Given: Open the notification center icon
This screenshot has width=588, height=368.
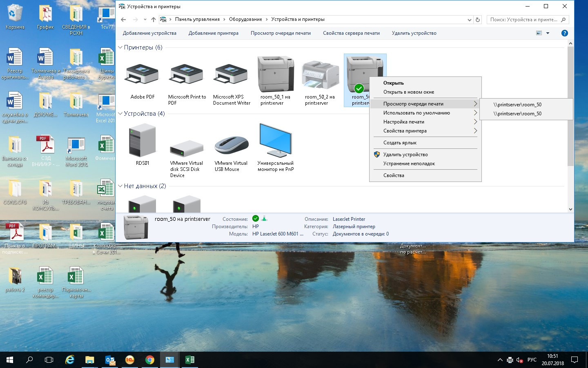Looking at the screenshot, I should tap(575, 360).
